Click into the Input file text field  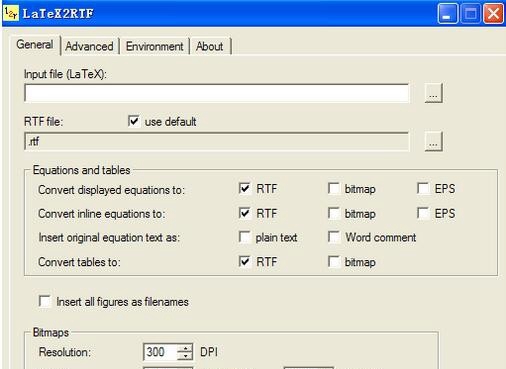pyautogui.click(x=217, y=93)
